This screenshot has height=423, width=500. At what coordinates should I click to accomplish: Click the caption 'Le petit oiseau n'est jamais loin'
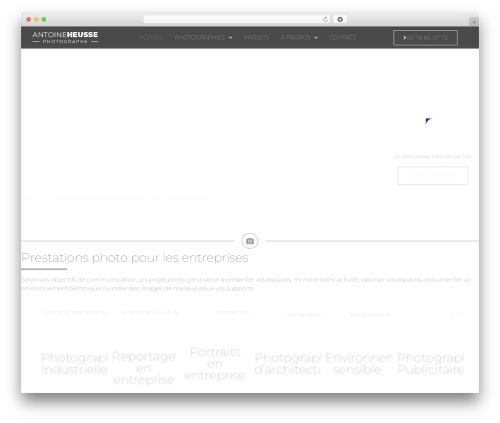433,156
